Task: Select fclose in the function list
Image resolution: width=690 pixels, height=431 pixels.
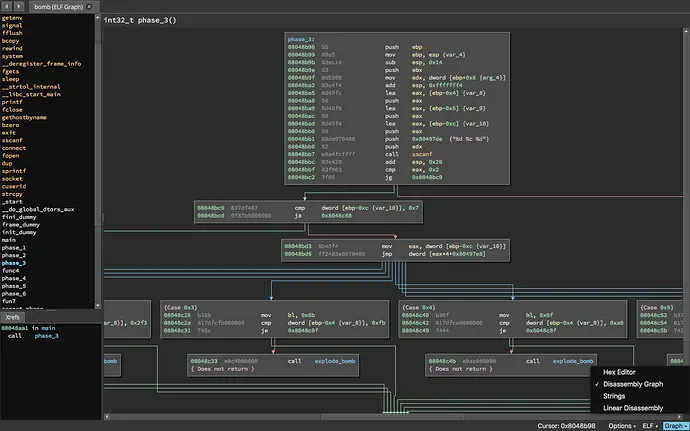Action: 12,110
